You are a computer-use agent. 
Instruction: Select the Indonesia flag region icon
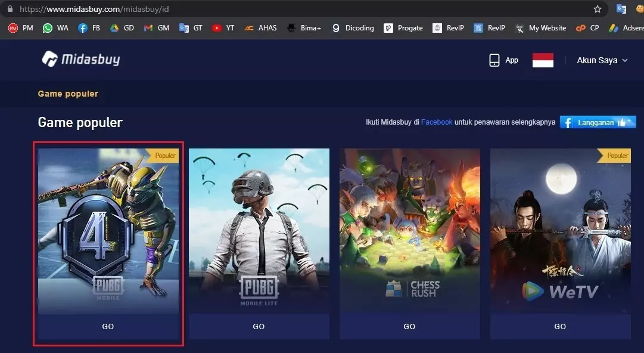[x=543, y=60]
